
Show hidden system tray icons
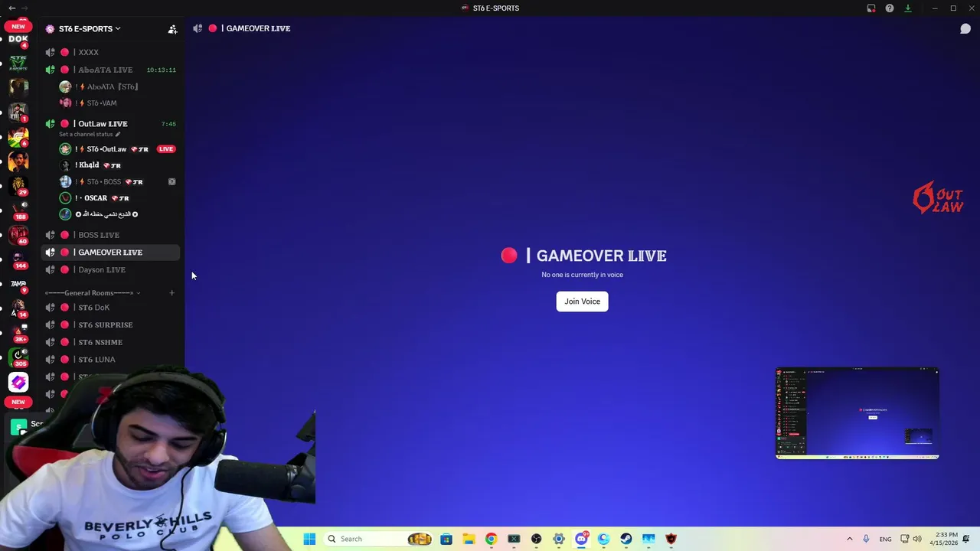pos(849,539)
